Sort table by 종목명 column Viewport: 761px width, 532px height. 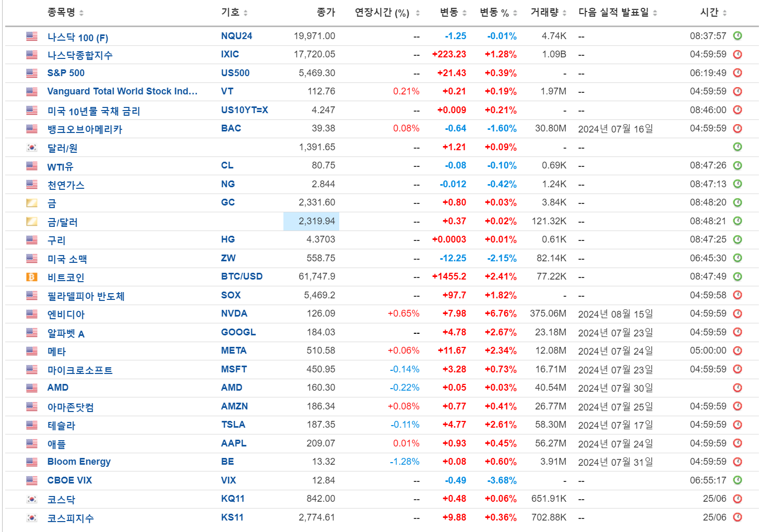point(65,13)
